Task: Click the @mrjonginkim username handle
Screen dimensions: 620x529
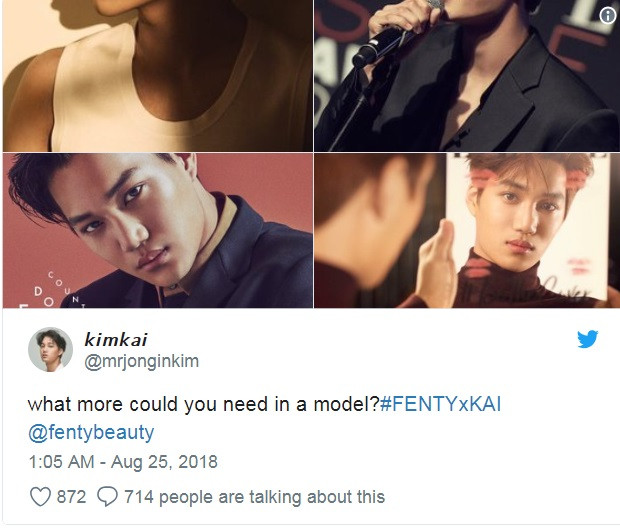Action: tap(141, 362)
